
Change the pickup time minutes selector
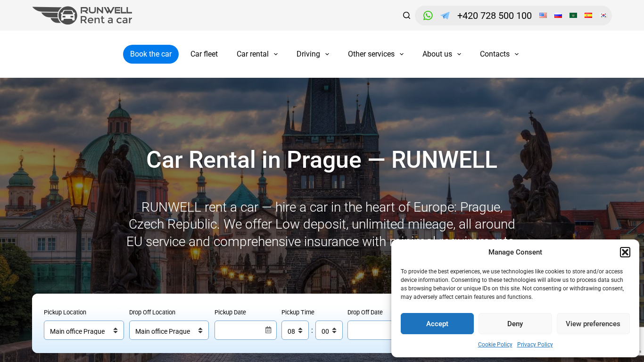329,330
